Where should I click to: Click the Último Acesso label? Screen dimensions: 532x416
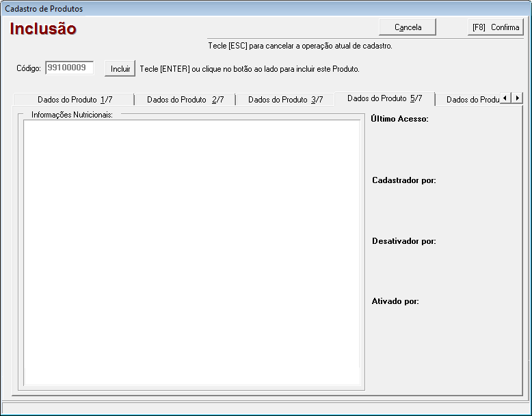[399, 119]
